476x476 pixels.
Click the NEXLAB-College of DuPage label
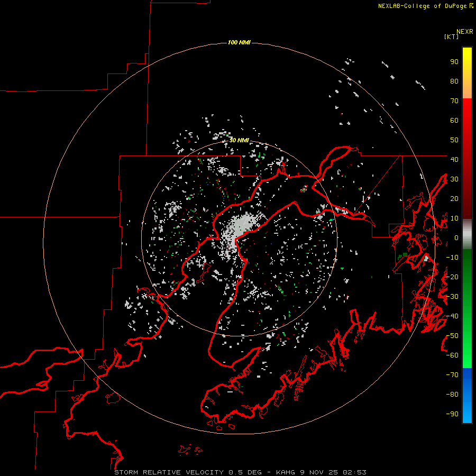(426, 6)
